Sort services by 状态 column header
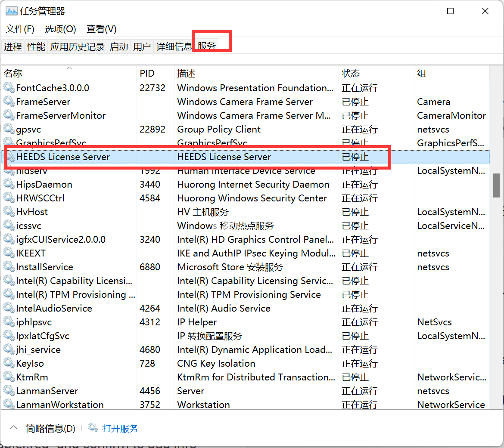The height and width of the screenshot is (448, 504). [x=376, y=73]
